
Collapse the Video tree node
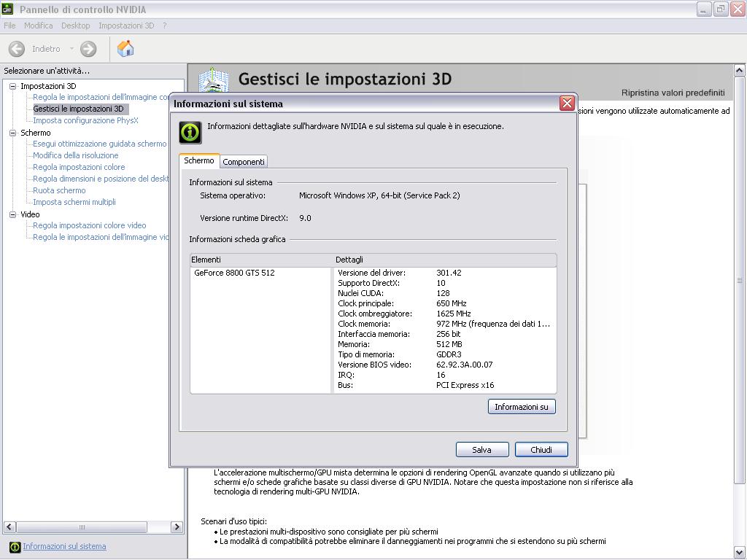coord(13,215)
